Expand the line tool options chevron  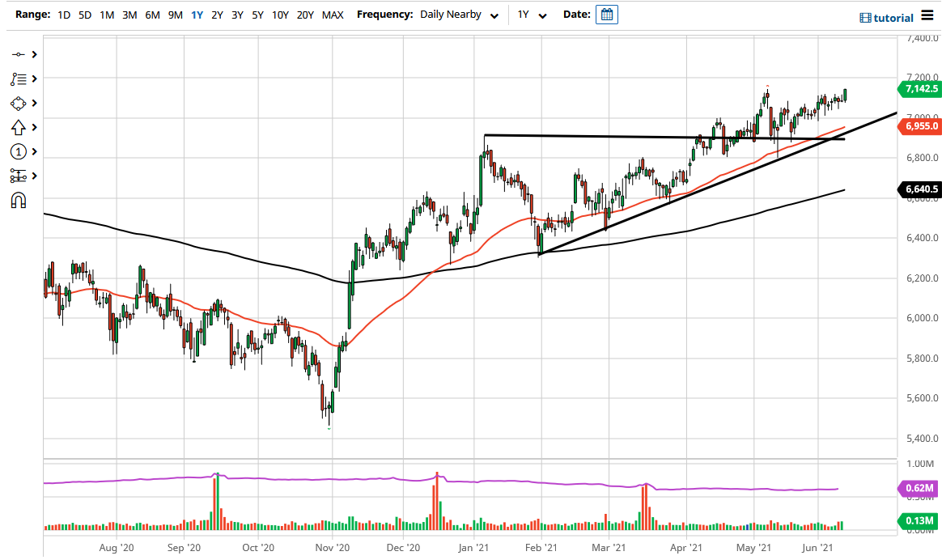[x=33, y=55]
